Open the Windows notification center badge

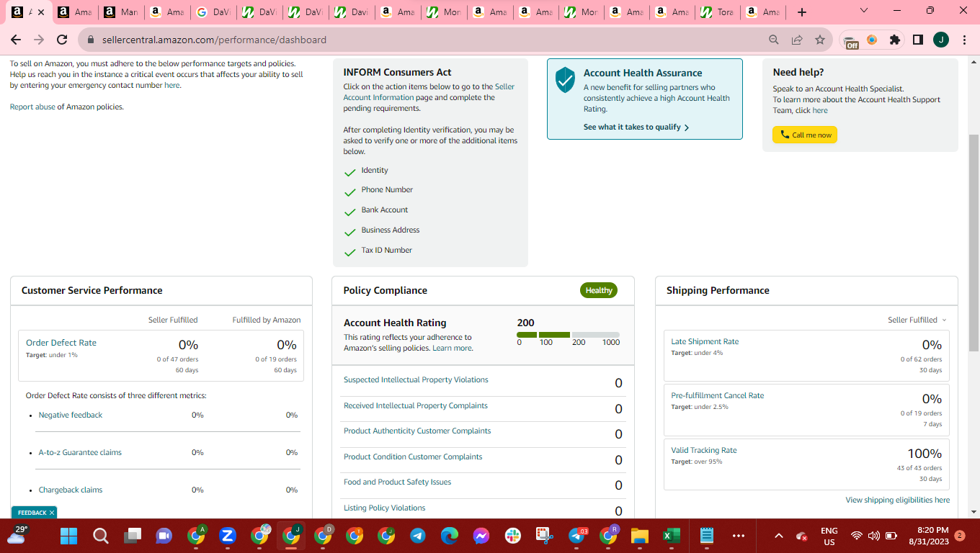tap(959, 536)
